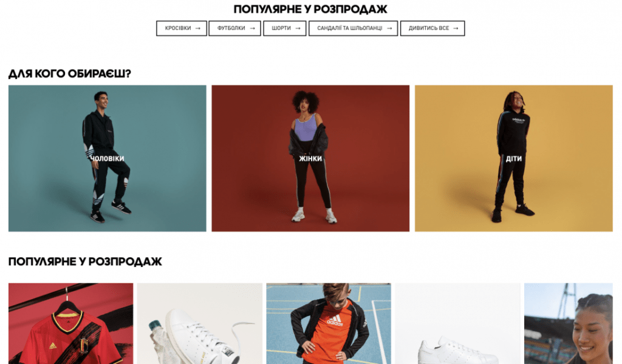Select the Шорти category button
Screen dimensions: 622x364
tap(285, 29)
